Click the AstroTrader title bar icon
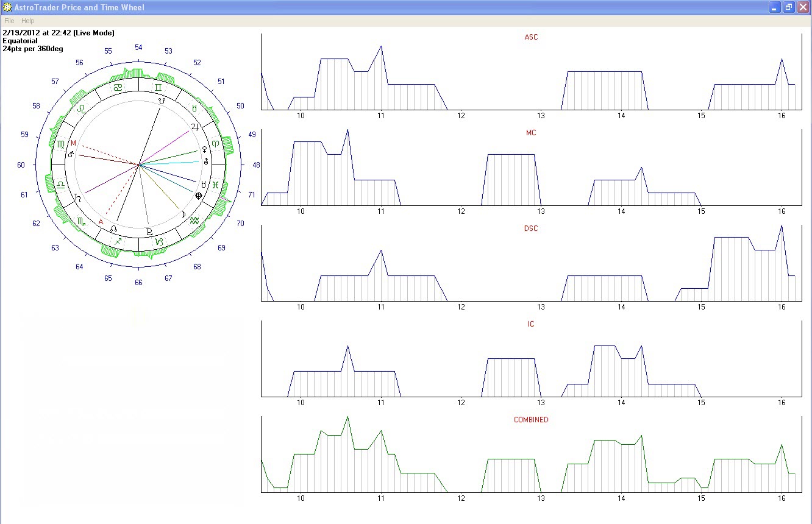The height and width of the screenshot is (524, 812). point(7,7)
